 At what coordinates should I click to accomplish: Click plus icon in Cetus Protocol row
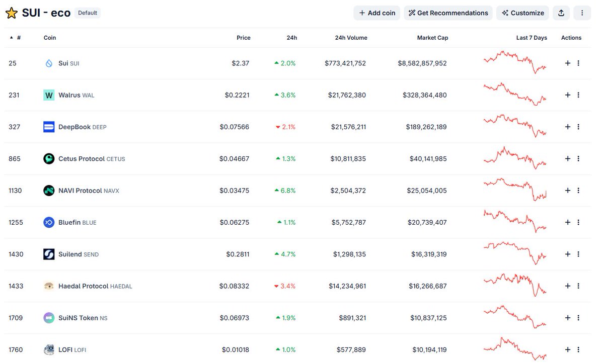(568, 159)
